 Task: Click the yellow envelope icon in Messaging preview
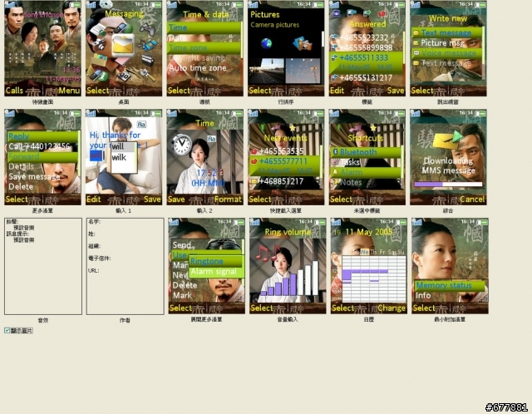click(x=122, y=45)
